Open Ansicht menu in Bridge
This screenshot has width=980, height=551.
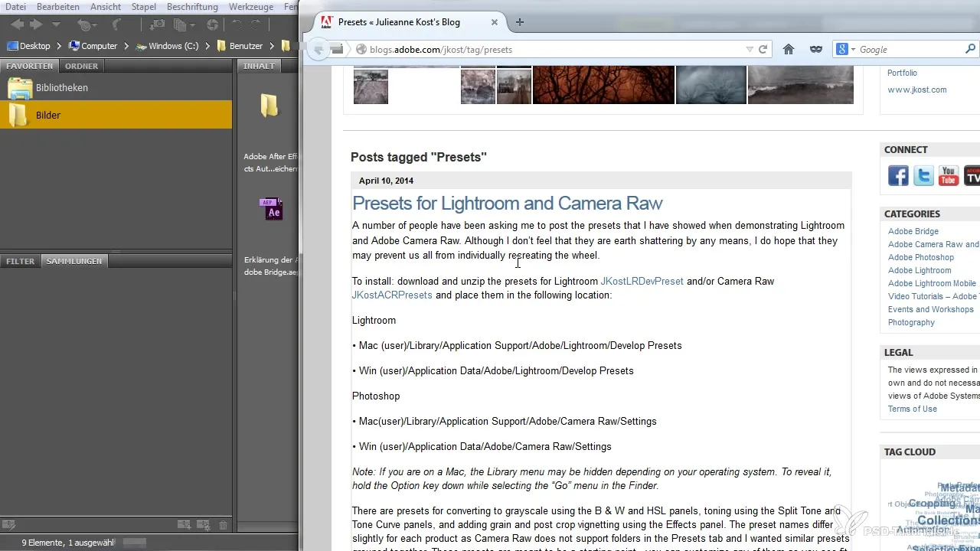click(106, 7)
